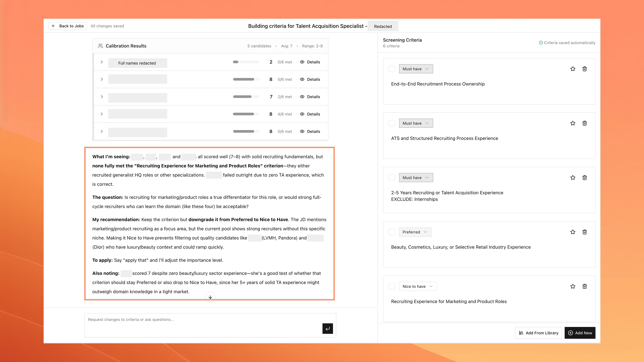Click the eye icon next to first candidate's Details
This screenshot has height=362, width=644.
(x=302, y=62)
